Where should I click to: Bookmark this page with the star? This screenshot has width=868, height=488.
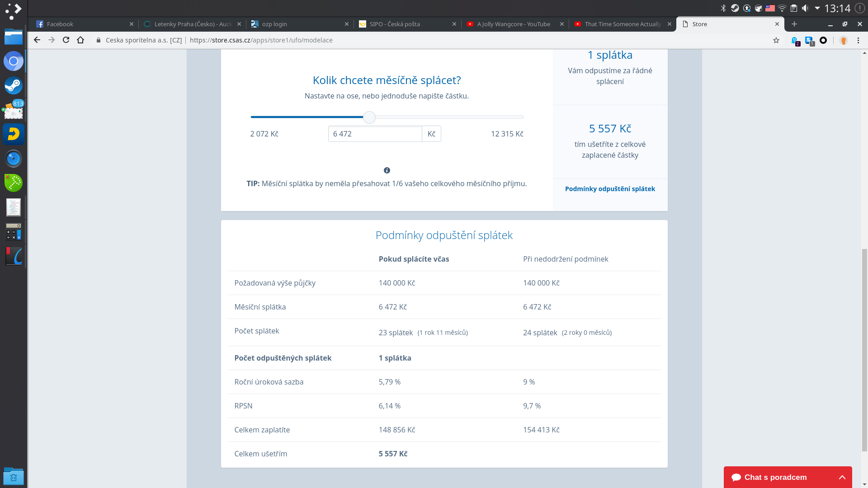776,40
